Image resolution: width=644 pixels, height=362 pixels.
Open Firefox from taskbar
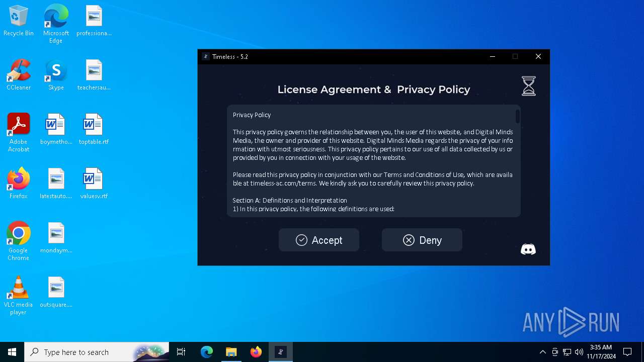256,352
